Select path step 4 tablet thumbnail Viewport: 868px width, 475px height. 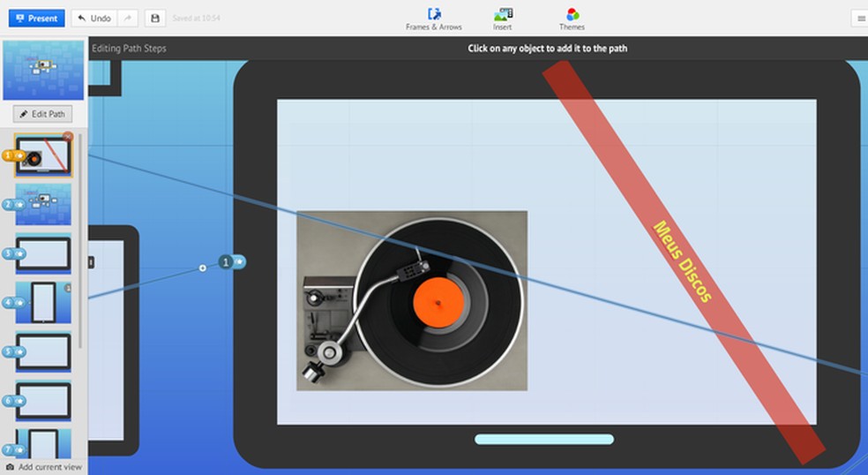44,302
